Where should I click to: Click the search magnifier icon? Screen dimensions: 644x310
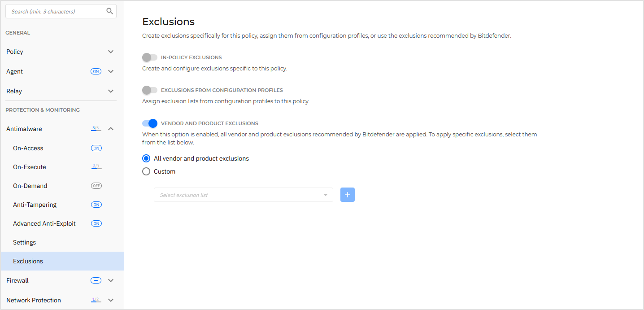109,11
